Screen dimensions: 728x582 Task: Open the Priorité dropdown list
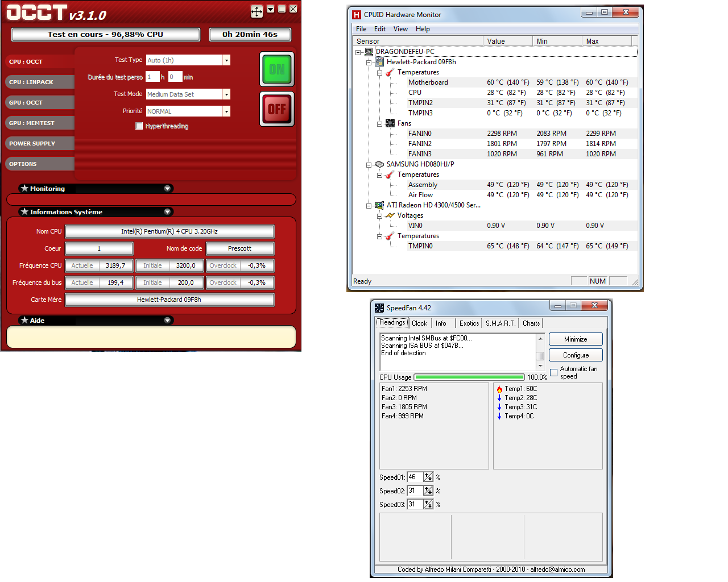click(226, 111)
